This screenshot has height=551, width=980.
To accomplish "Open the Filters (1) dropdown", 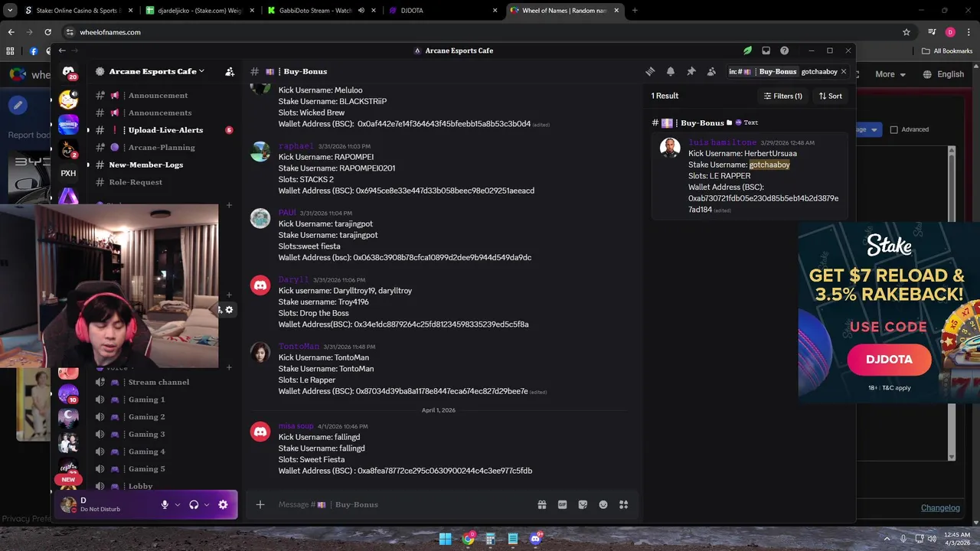I will (x=782, y=96).
